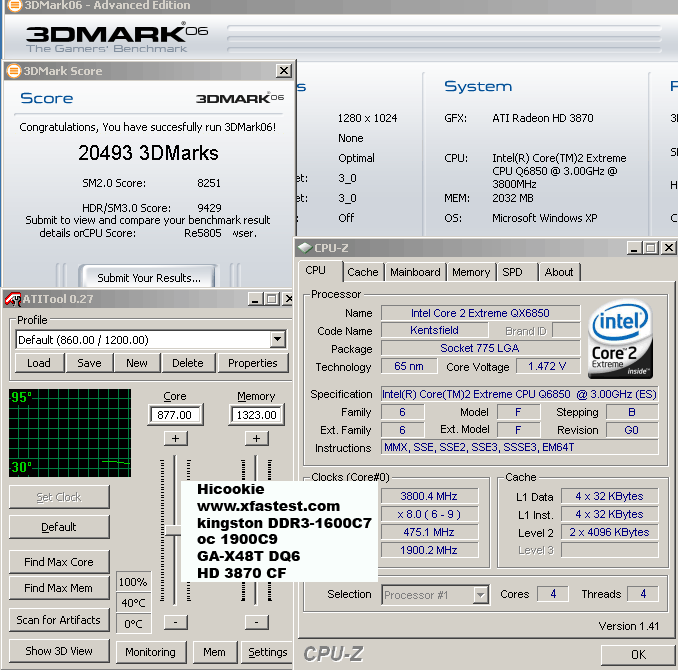The width and height of the screenshot is (678, 670).
Task: Click the Level 2 cache value 2 x 4096 KBytes
Action: point(609,532)
